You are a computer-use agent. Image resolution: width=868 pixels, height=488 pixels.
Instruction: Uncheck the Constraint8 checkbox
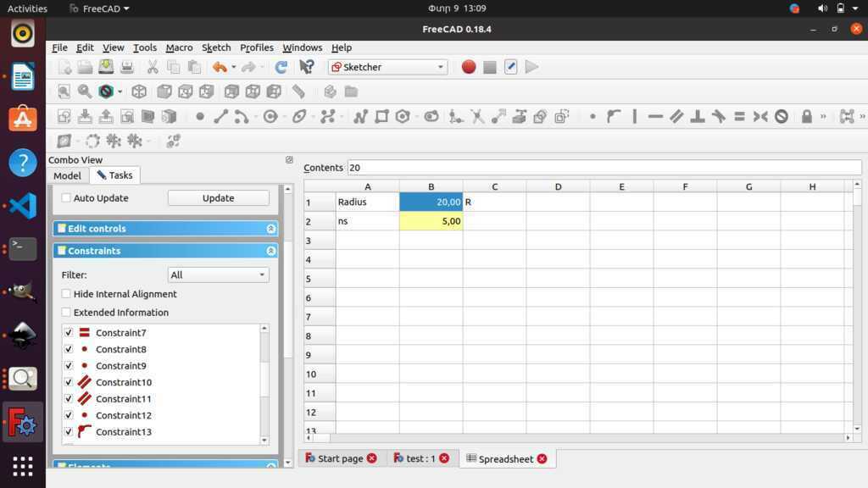click(x=69, y=349)
